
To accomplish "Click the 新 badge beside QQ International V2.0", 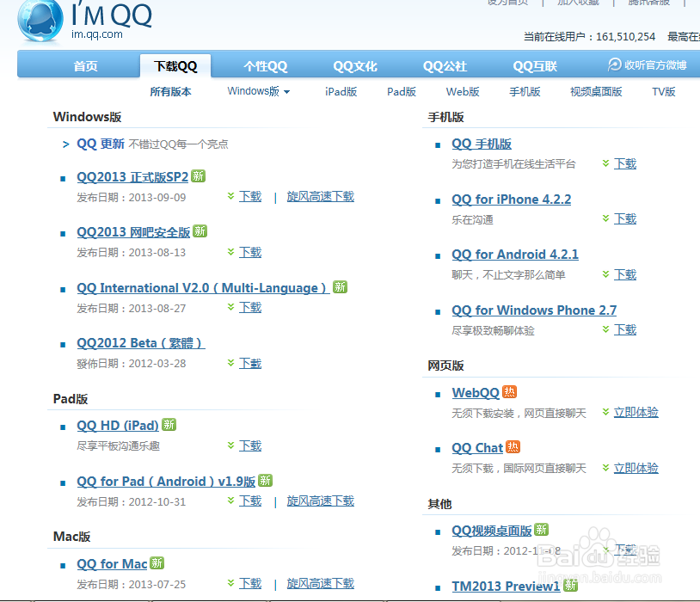I will point(341,286).
